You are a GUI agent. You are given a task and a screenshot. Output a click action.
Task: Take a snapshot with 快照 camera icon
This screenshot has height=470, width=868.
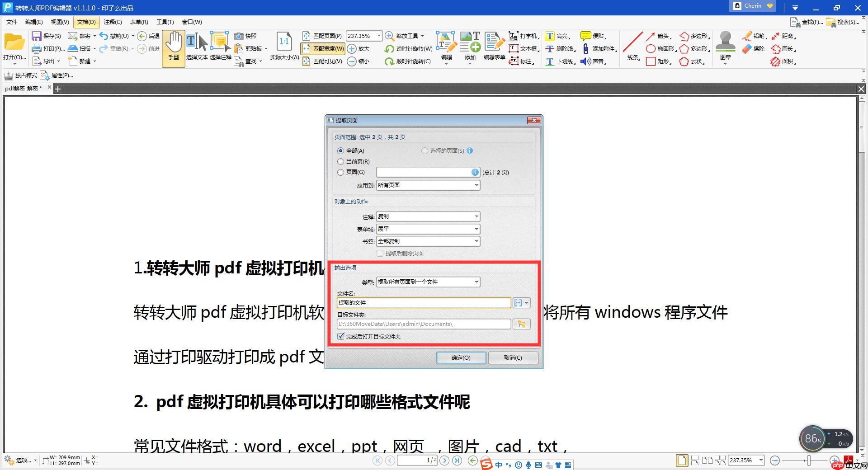(x=245, y=36)
